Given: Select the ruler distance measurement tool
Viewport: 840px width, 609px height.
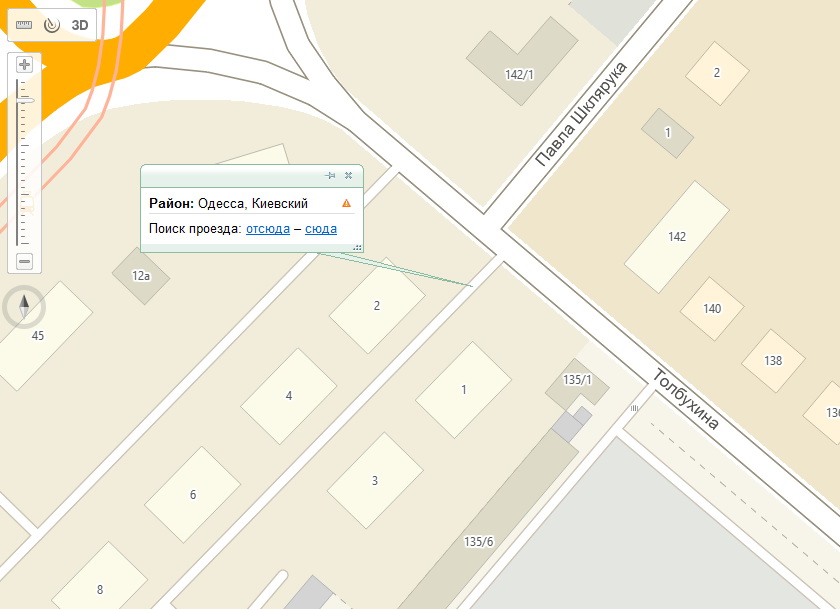Looking at the screenshot, I should (24, 25).
